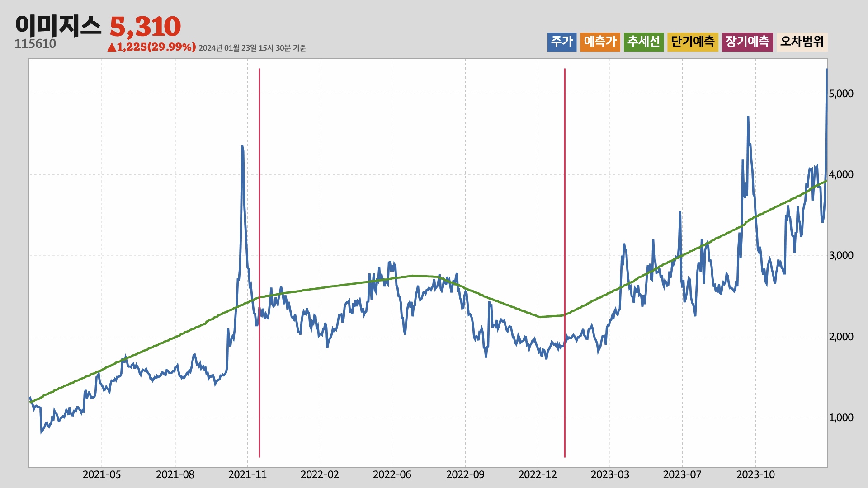Click the y-axis label 3,000

click(841, 255)
